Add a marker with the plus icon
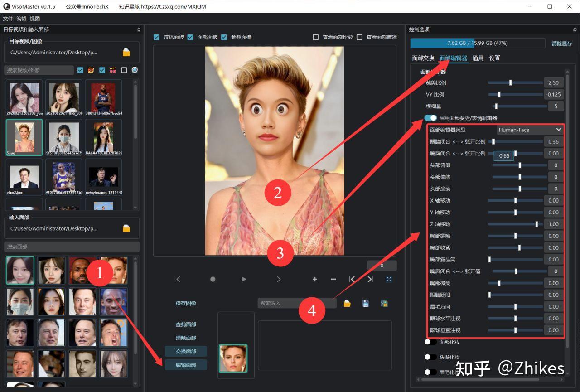Image resolution: width=580 pixels, height=392 pixels. click(x=315, y=279)
